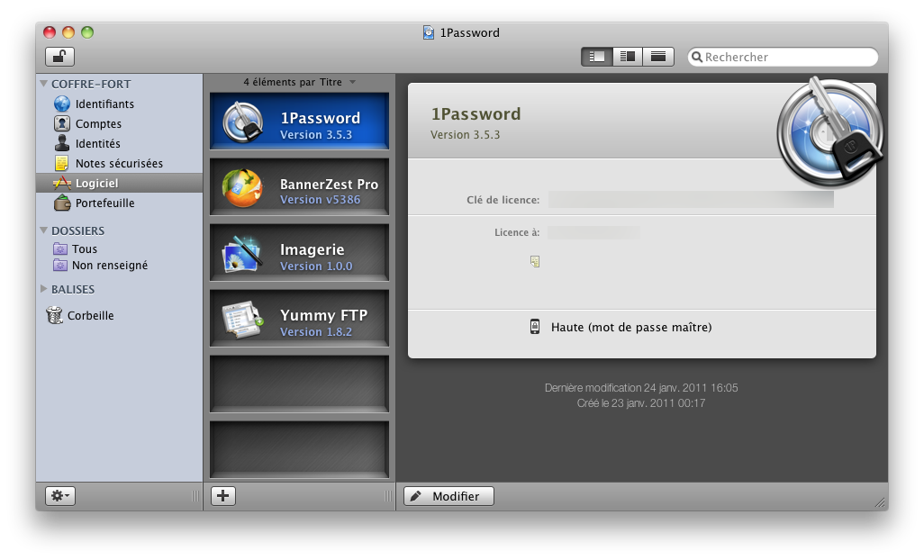
Task: Click the 1Password title in detail pane
Action: (x=476, y=113)
